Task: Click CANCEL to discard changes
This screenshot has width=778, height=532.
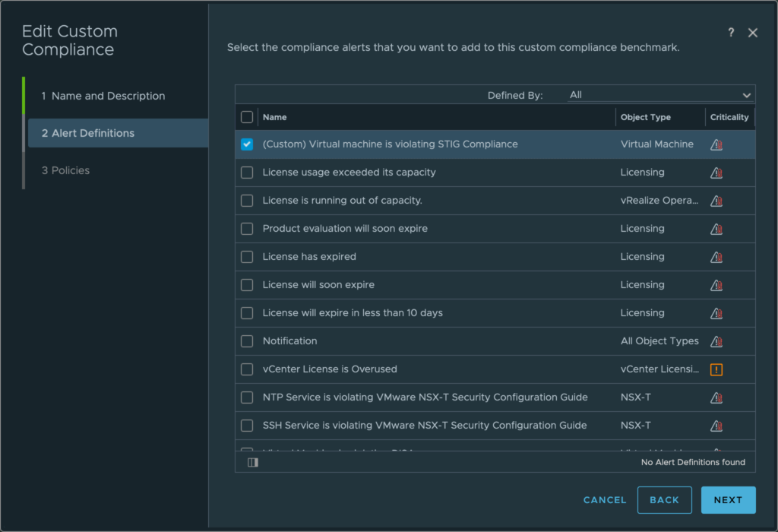Action: (x=605, y=500)
